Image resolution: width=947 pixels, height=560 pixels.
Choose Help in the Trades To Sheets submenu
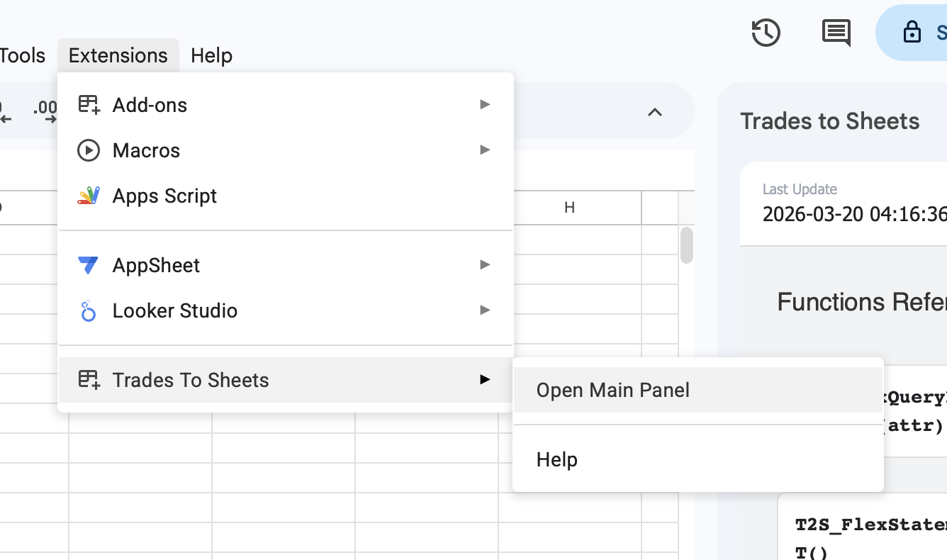[557, 460]
